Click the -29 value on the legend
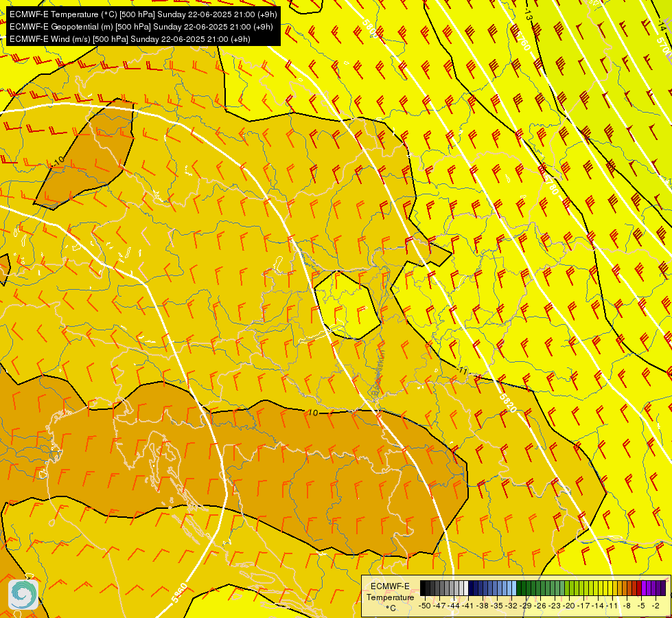Viewport: 672px width, 618px height. [526, 606]
